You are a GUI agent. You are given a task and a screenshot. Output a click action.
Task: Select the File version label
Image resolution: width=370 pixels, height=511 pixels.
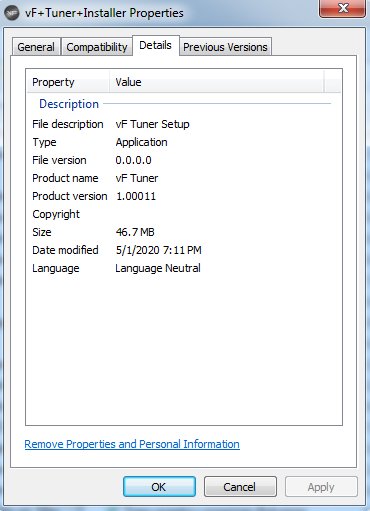(59, 160)
